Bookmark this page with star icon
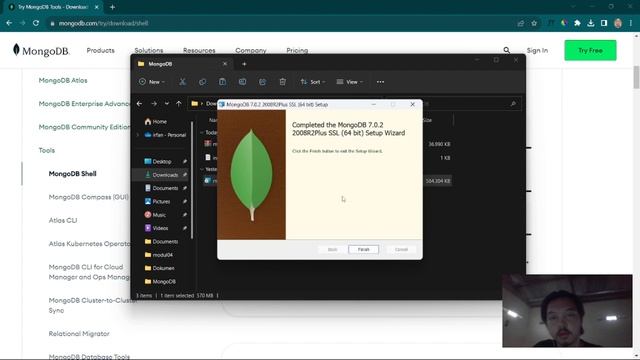 click(x=534, y=23)
